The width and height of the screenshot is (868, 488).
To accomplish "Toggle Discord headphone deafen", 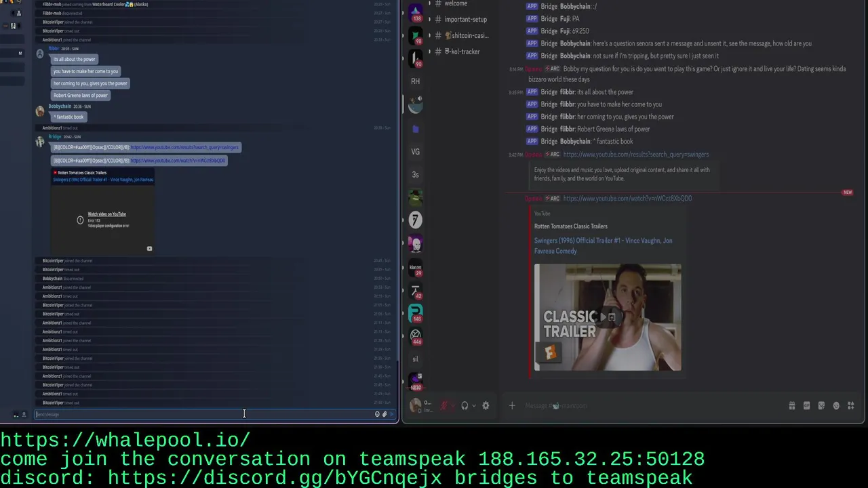I will point(465,406).
